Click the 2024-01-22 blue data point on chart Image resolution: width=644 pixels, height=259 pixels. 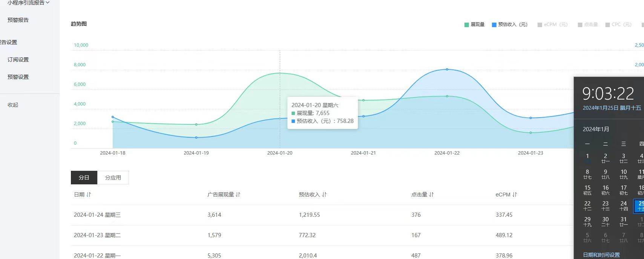click(447, 69)
